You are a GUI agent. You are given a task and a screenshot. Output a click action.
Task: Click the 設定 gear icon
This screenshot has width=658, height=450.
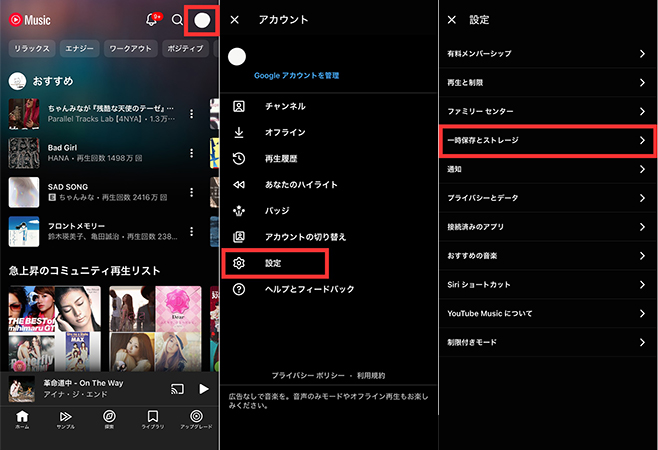(239, 263)
